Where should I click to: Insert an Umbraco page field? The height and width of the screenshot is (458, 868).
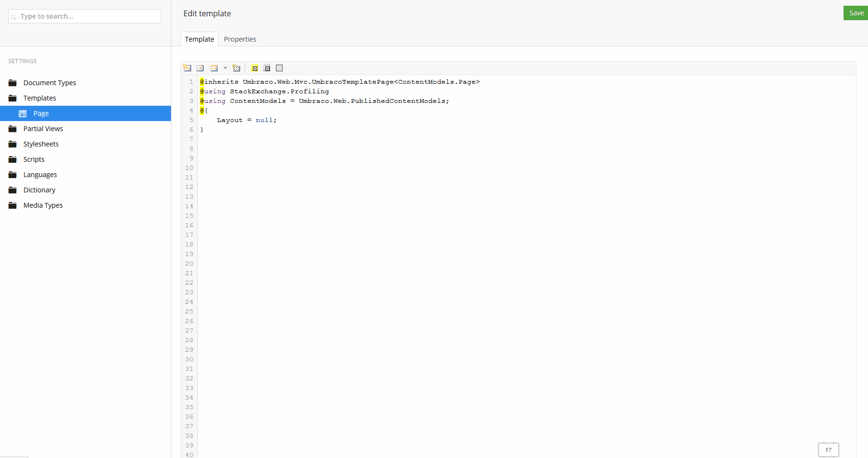click(x=187, y=68)
